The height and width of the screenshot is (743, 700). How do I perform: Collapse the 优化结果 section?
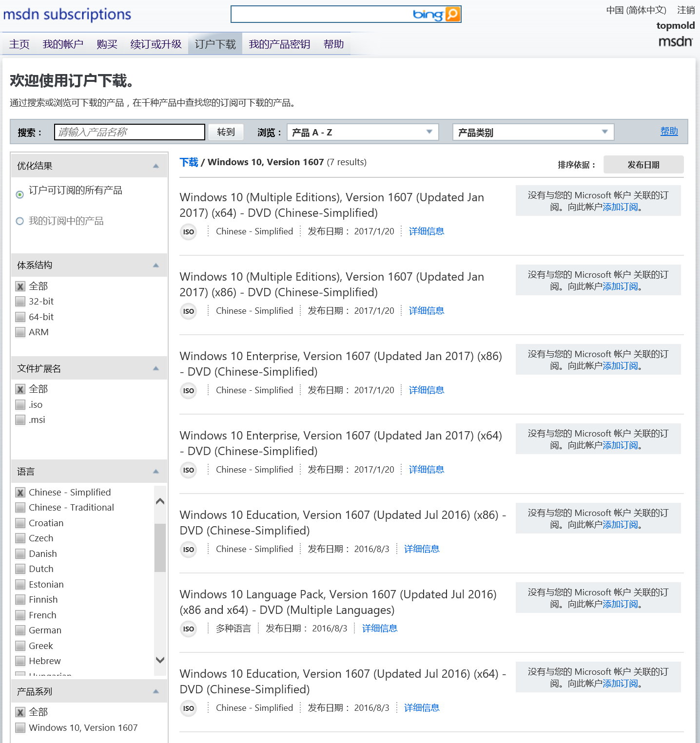point(156,166)
